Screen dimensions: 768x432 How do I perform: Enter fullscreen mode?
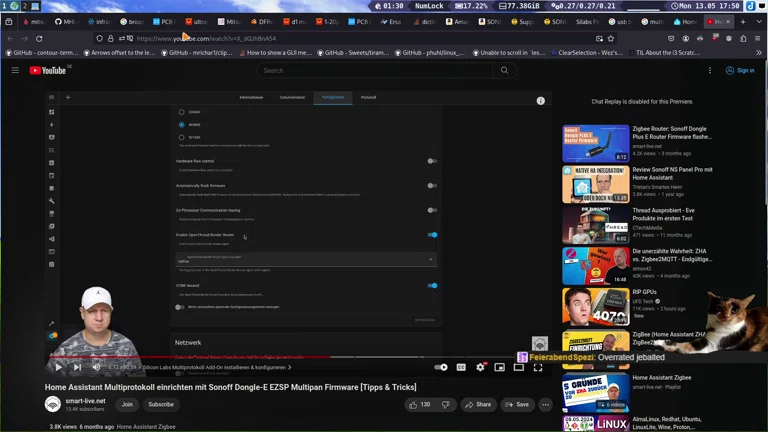pyautogui.click(x=537, y=367)
